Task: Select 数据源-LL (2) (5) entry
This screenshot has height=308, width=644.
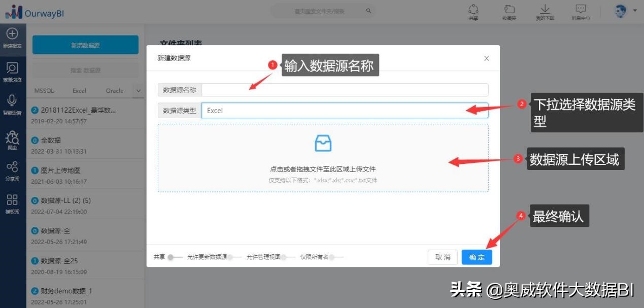Action: click(85, 206)
